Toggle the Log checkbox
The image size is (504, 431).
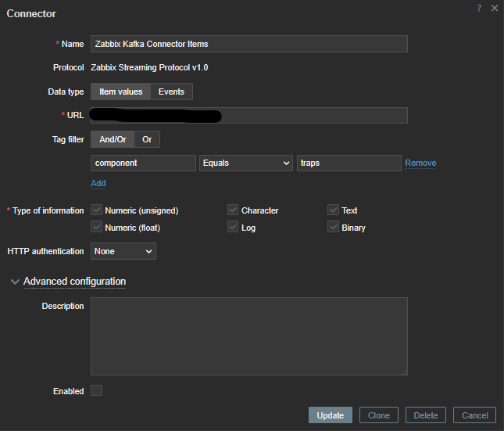click(x=233, y=228)
